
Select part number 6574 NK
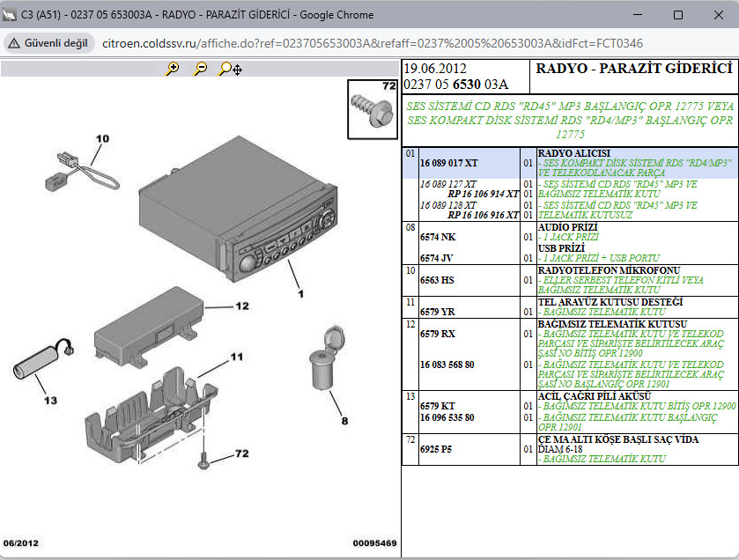tap(438, 237)
